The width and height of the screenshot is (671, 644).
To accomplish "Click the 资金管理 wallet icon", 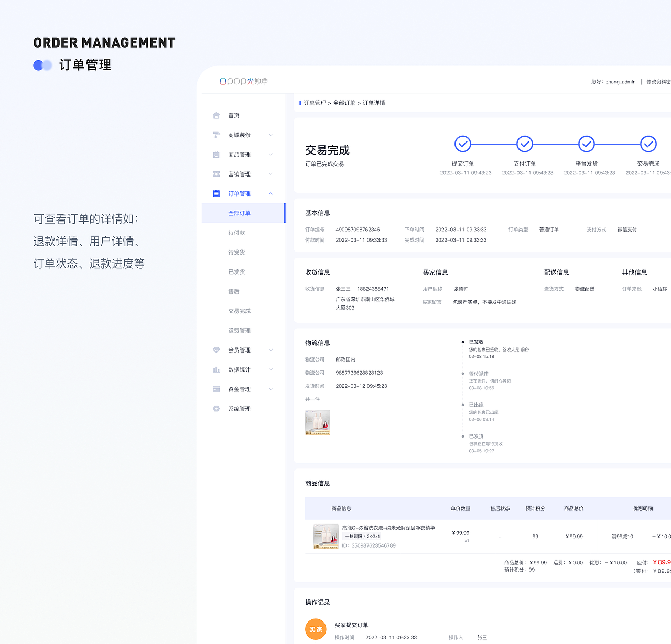I will click(216, 389).
